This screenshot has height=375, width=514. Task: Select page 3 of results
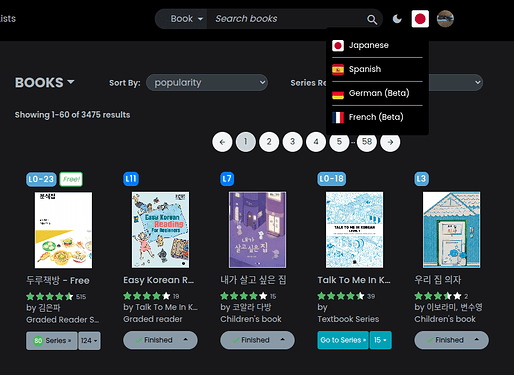point(292,142)
